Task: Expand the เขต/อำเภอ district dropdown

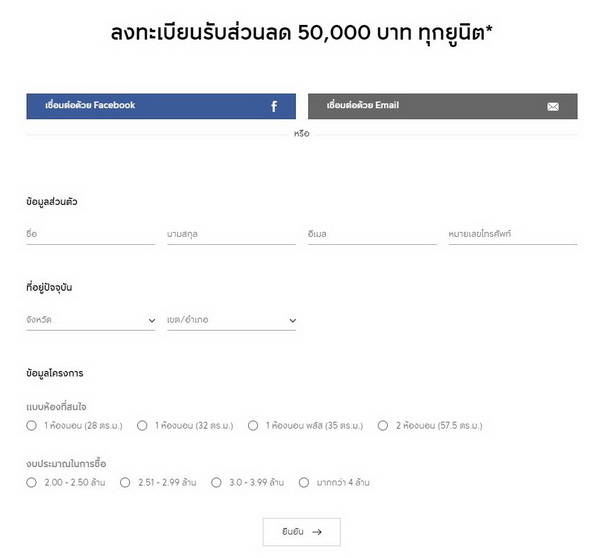Action: (x=231, y=321)
